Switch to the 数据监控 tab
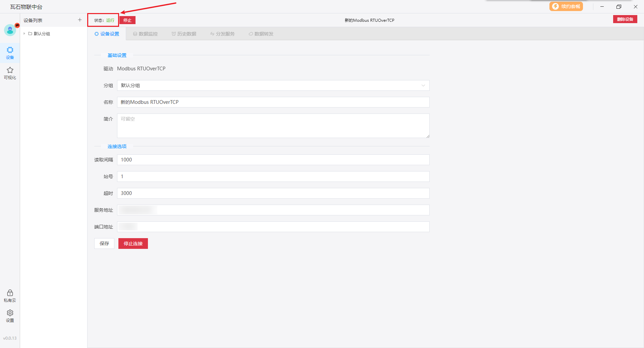Viewport: 644px width, 348px height. tap(145, 34)
